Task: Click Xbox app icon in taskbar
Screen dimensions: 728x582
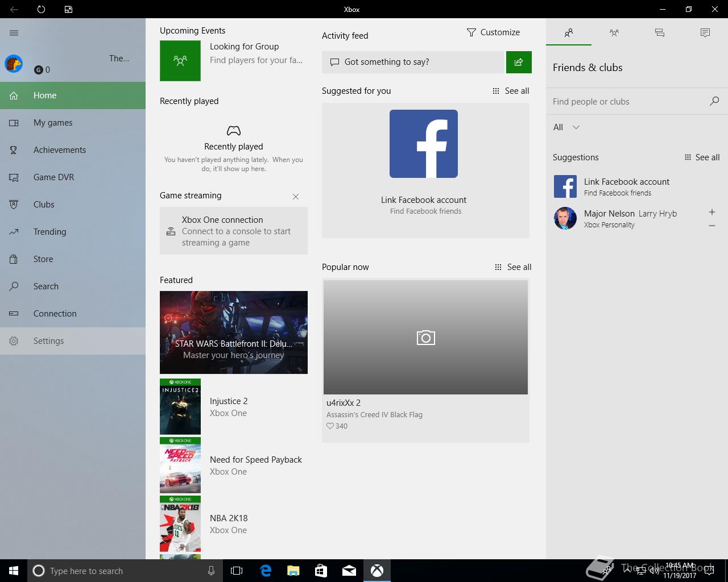Action: (377, 571)
